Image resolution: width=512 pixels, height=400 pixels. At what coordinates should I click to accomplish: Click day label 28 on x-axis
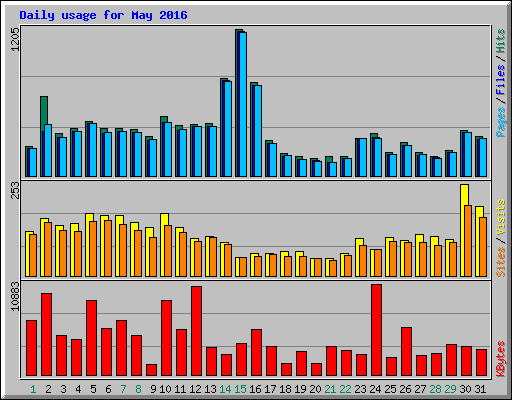click(x=435, y=389)
